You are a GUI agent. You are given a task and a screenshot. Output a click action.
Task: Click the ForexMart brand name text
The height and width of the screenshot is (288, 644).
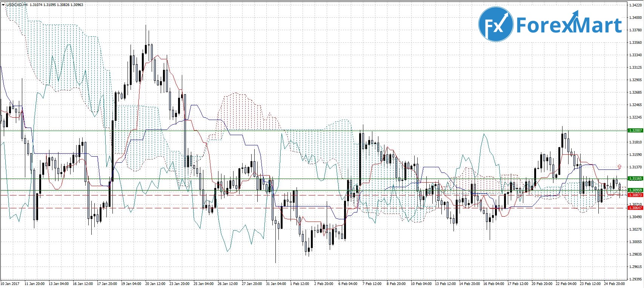coord(569,25)
